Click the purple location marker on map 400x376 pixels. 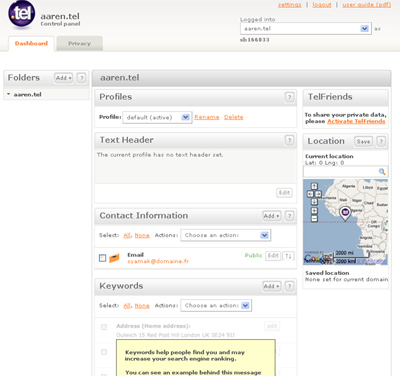click(345, 213)
